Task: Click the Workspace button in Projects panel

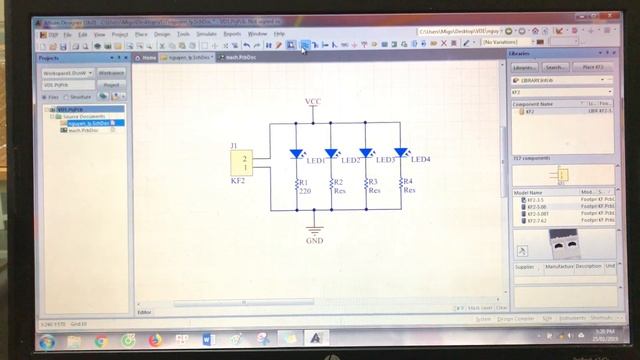Action: (111, 73)
